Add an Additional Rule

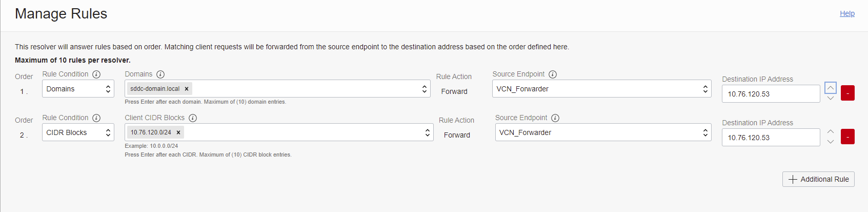click(818, 179)
